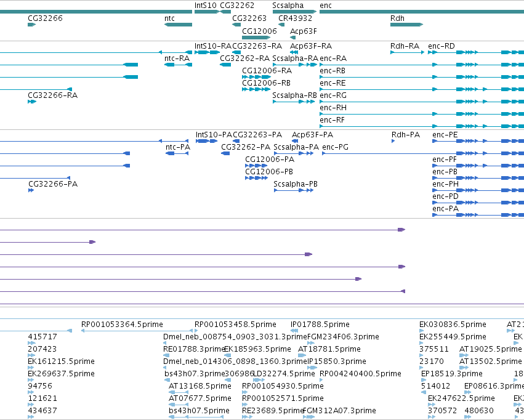Select the enc-PA protein label
This screenshot has width=524, height=420.
(x=445, y=209)
